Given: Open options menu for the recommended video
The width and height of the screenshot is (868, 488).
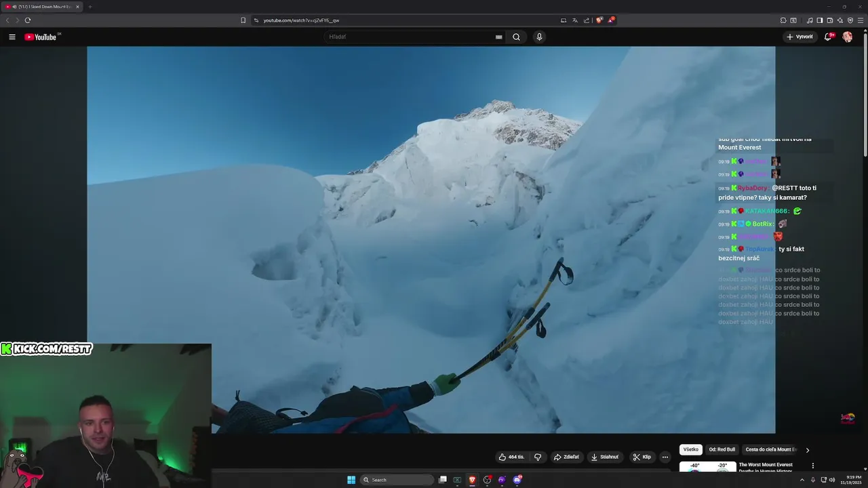Looking at the screenshot, I should click(x=813, y=466).
